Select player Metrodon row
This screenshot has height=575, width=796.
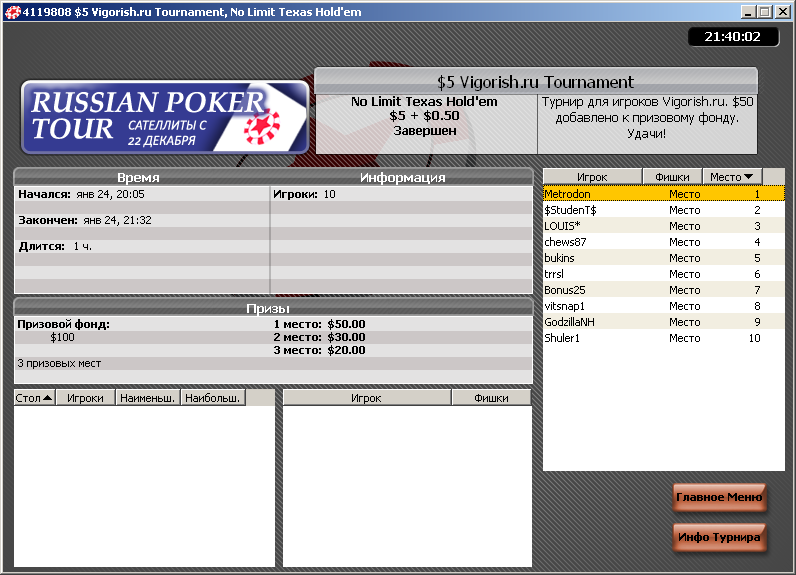click(664, 194)
